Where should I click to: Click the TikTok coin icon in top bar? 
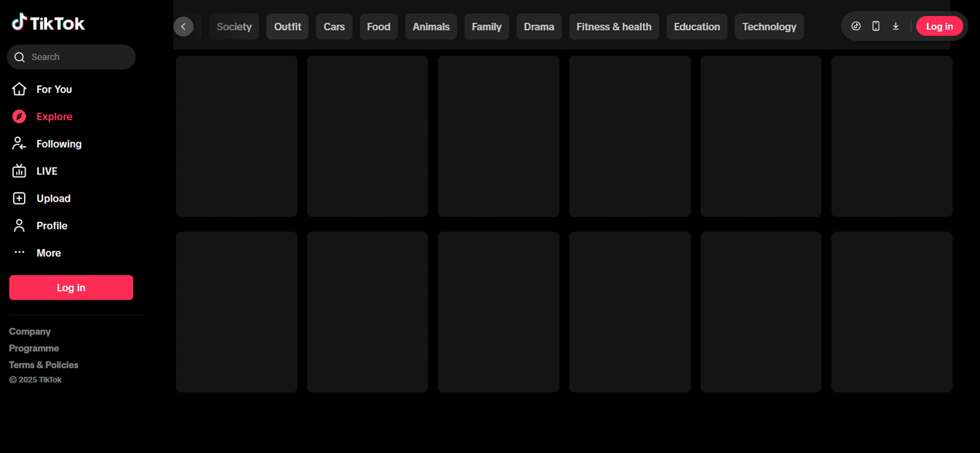point(856,26)
